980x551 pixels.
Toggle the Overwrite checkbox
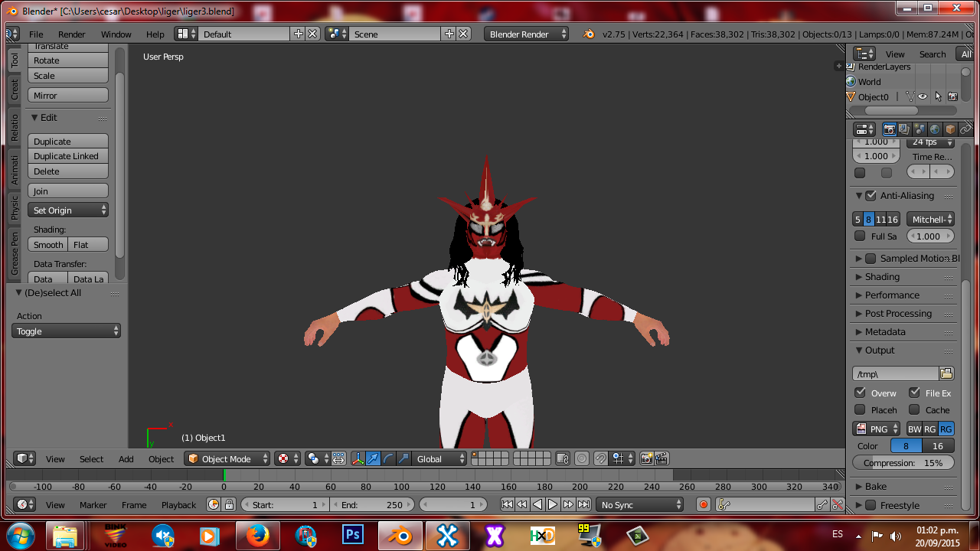tap(861, 393)
